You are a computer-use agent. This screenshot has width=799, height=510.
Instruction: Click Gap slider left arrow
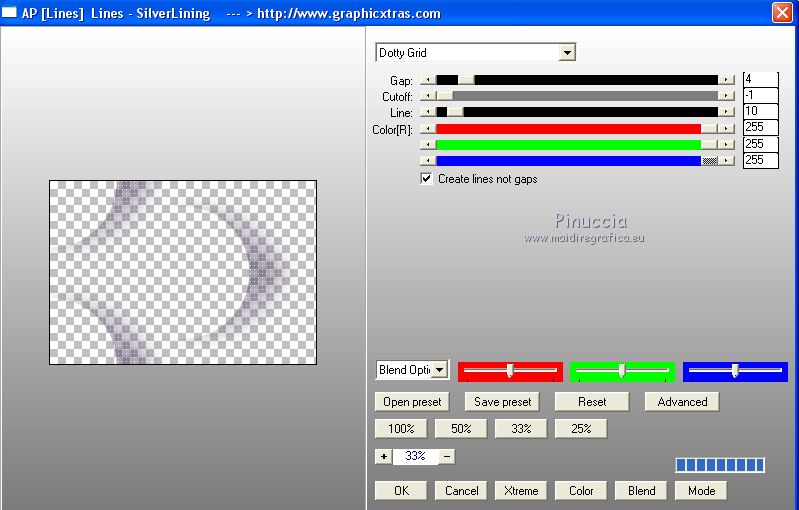click(428, 80)
